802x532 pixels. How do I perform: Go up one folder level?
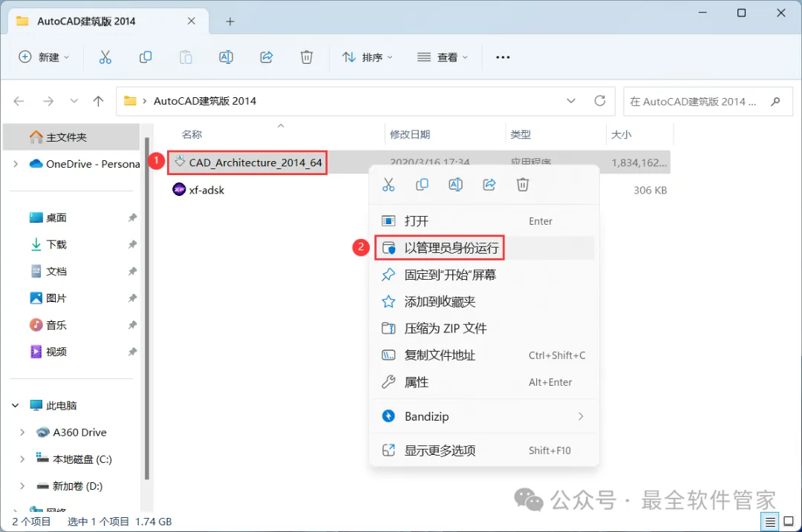[98, 101]
